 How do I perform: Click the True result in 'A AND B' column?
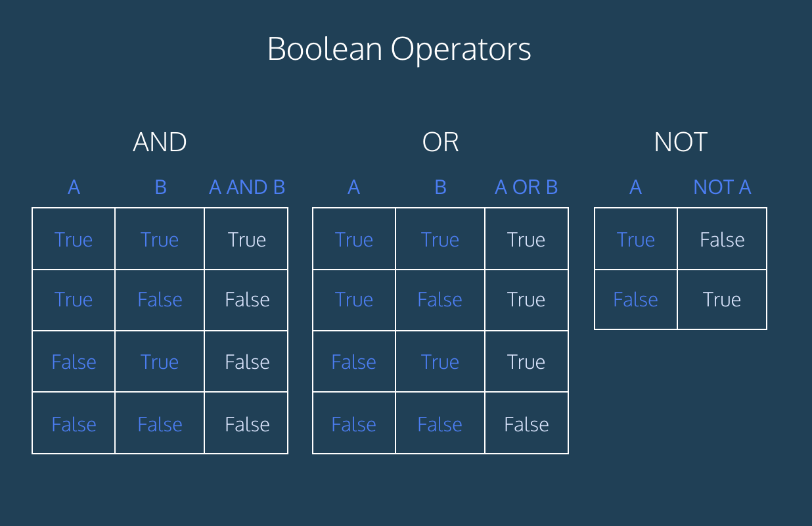pyautogui.click(x=247, y=239)
